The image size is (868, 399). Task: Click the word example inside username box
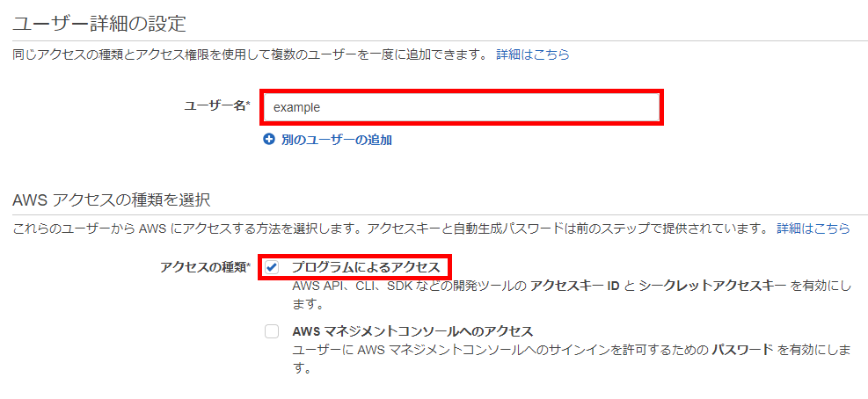296,108
